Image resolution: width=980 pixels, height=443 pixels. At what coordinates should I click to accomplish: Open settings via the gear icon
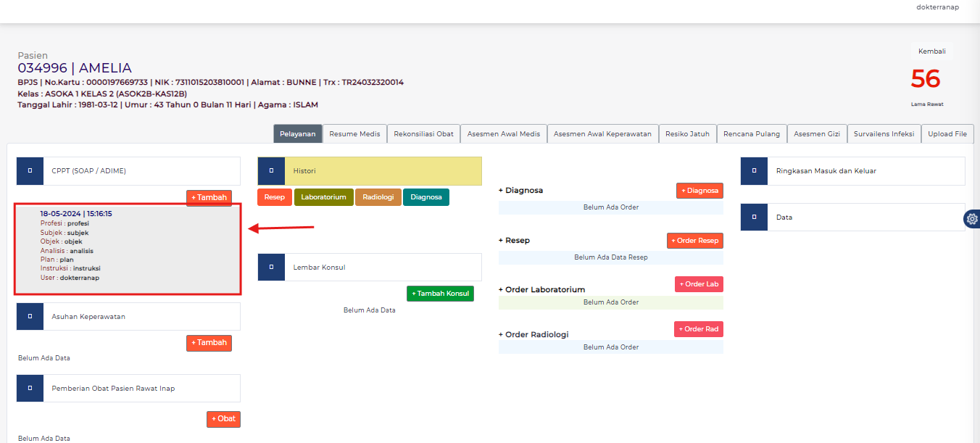coord(971,218)
